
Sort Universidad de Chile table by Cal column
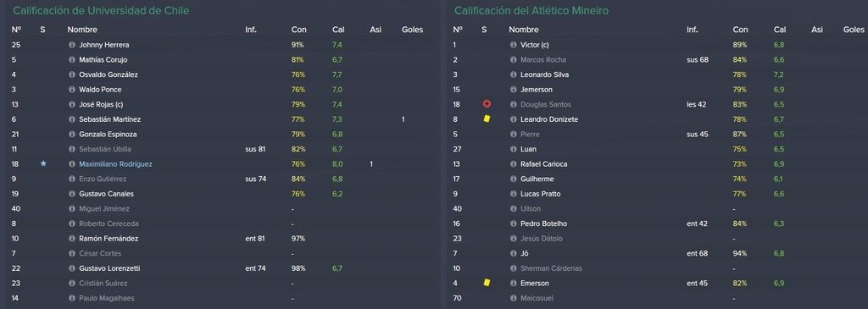click(x=338, y=30)
